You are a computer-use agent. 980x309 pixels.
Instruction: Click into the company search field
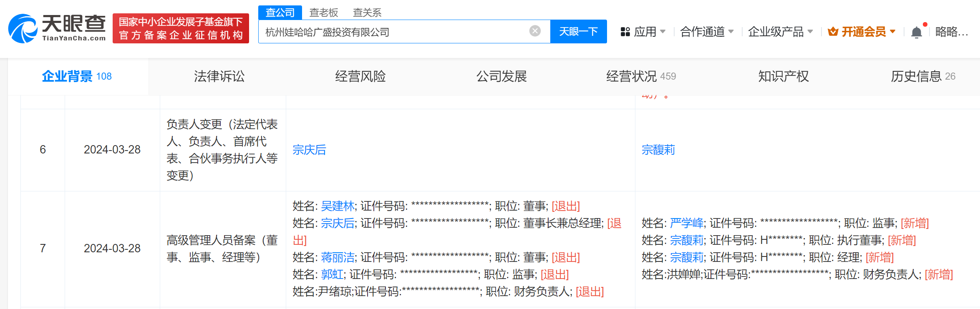[392, 32]
